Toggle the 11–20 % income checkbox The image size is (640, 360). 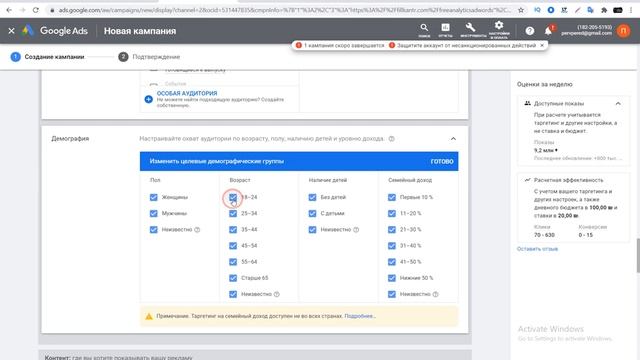tap(392, 213)
